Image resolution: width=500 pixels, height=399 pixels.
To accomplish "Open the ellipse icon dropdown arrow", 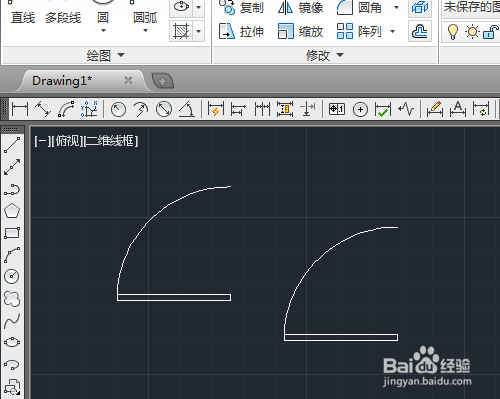I will [x=199, y=7].
